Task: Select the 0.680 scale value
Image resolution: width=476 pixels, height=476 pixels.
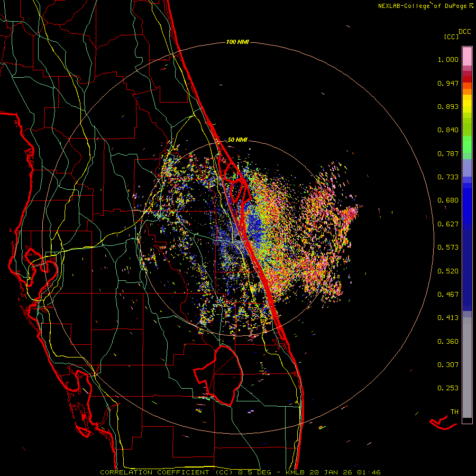Action: pyautogui.click(x=448, y=200)
